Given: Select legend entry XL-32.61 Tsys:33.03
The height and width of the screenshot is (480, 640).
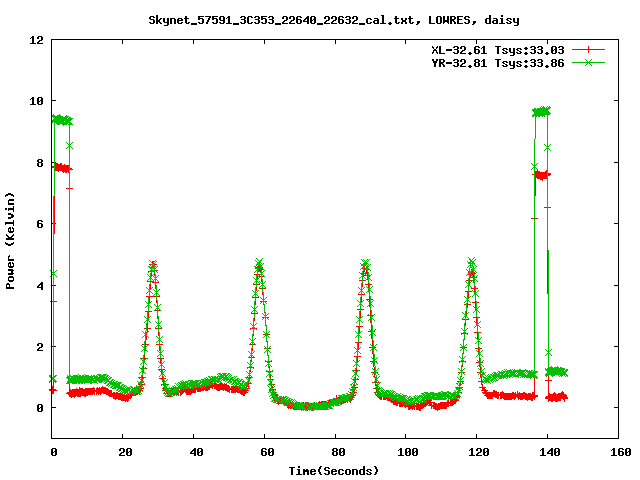Looking at the screenshot, I should coord(498,50).
